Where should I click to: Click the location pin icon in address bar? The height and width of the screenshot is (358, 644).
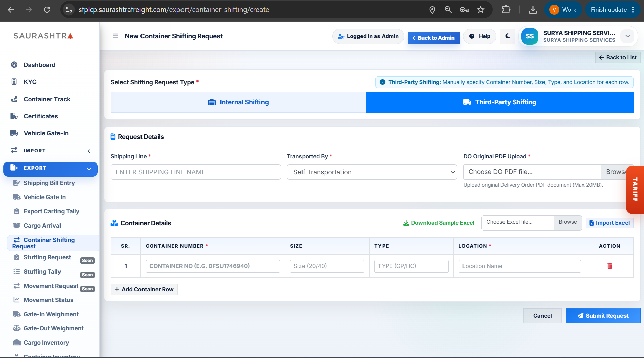432,10
